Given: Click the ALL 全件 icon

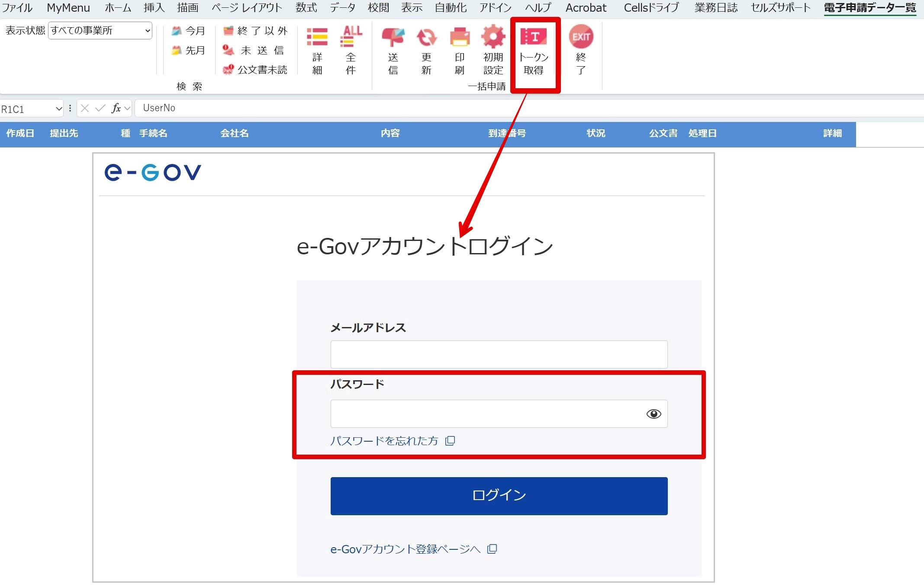Looking at the screenshot, I should point(351,37).
